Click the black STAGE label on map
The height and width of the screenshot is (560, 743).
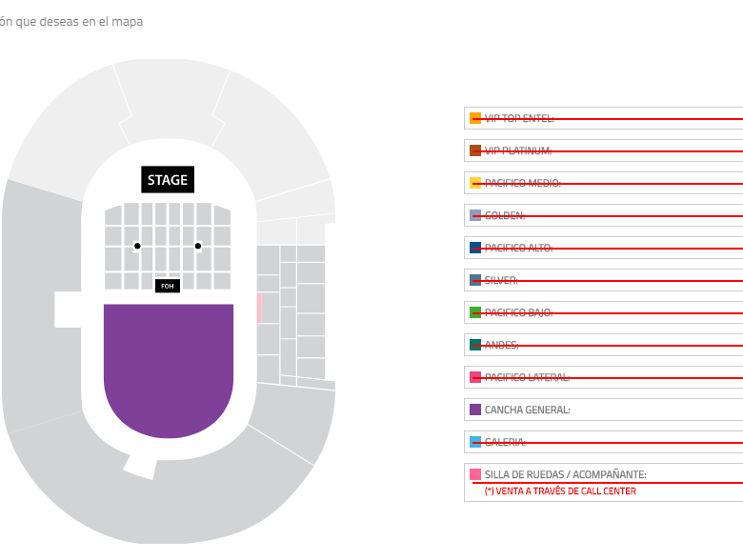click(x=168, y=180)
